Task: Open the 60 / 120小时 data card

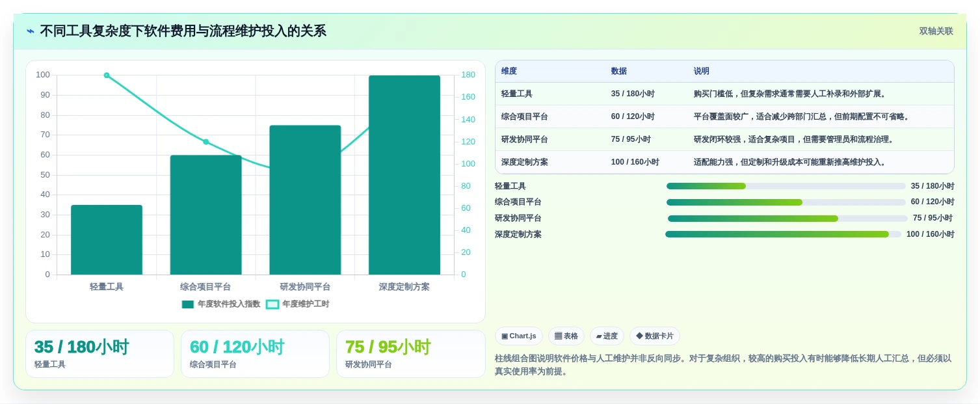Action: [255, 354]
